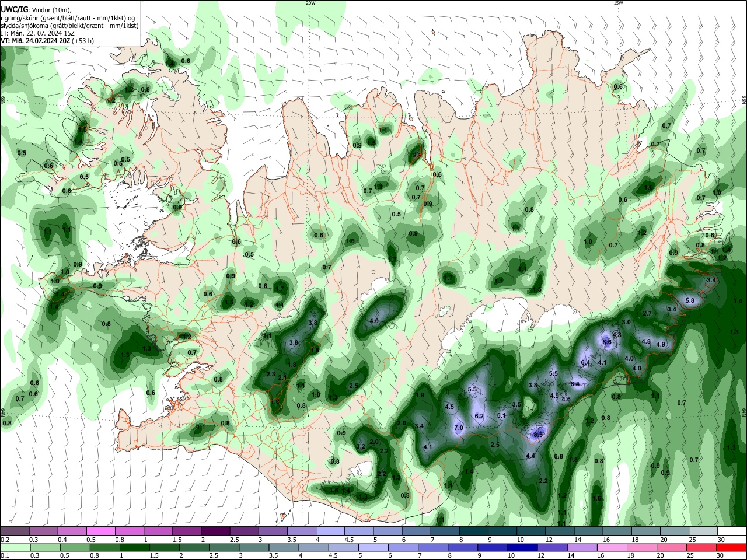747x560 pixels.
Task: Select the darkest purple swatch between 2 and 2.5
Action: coord(215,531)
